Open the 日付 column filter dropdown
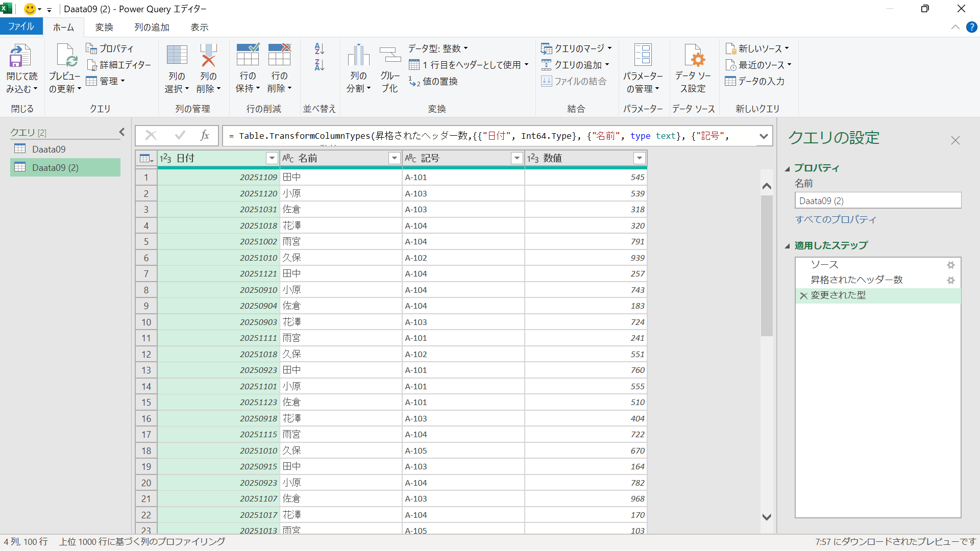This screenshot has width=980, height=551. 272,158
